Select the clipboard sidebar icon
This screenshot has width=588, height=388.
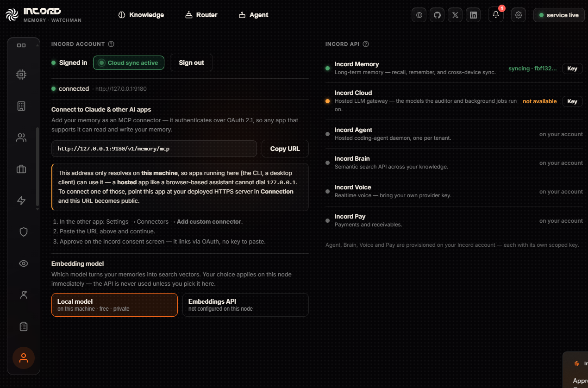[24, 326]
